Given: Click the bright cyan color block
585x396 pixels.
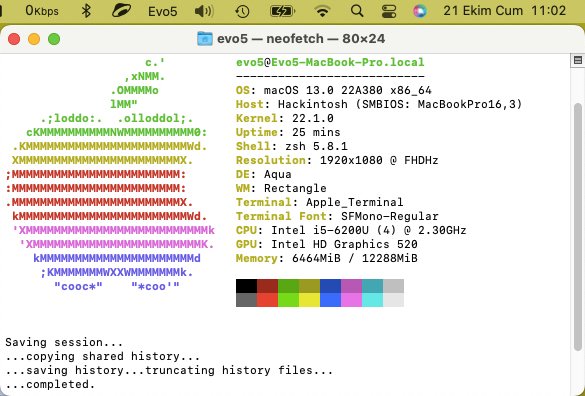Looking at the screenshot, I should [372, 300].
